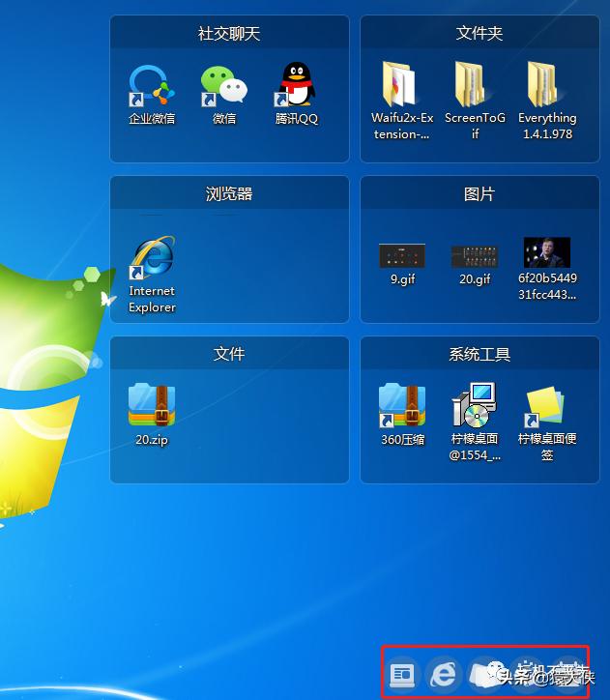Select the 微信 WeChat shortcut icon

(x=224, y=86)
